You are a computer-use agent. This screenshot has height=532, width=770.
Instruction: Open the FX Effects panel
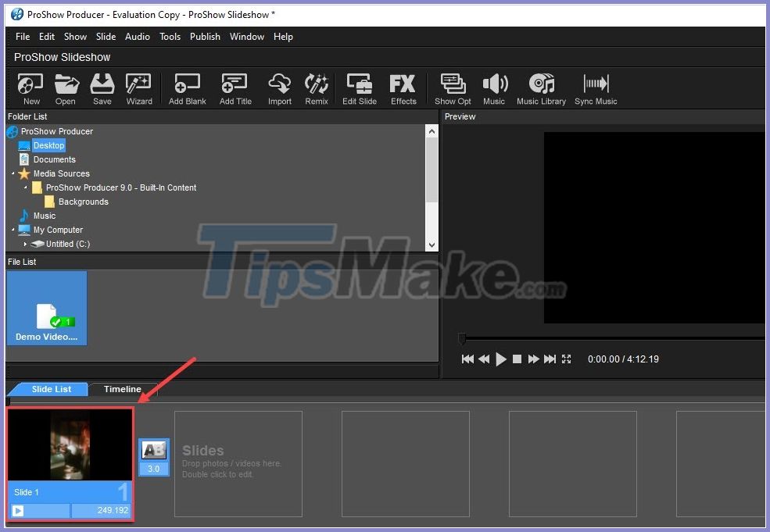(403, 87)
